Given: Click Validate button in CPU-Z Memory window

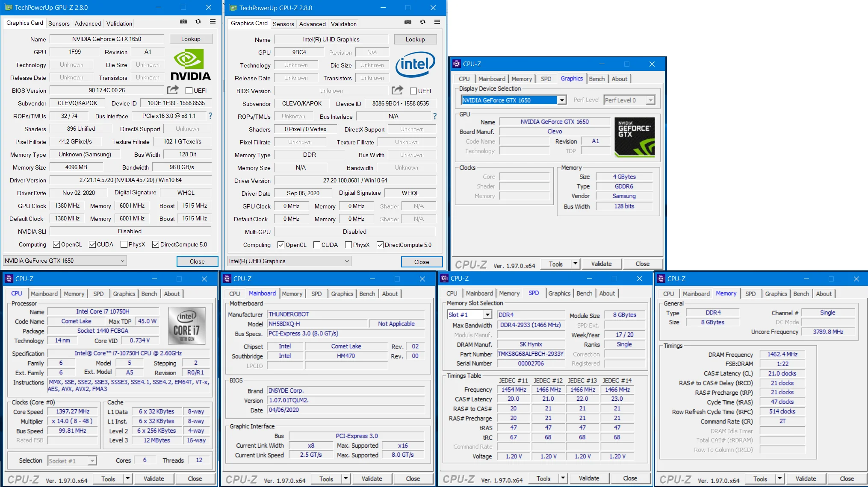Looking at the screenshot, I should pos(805,479).
